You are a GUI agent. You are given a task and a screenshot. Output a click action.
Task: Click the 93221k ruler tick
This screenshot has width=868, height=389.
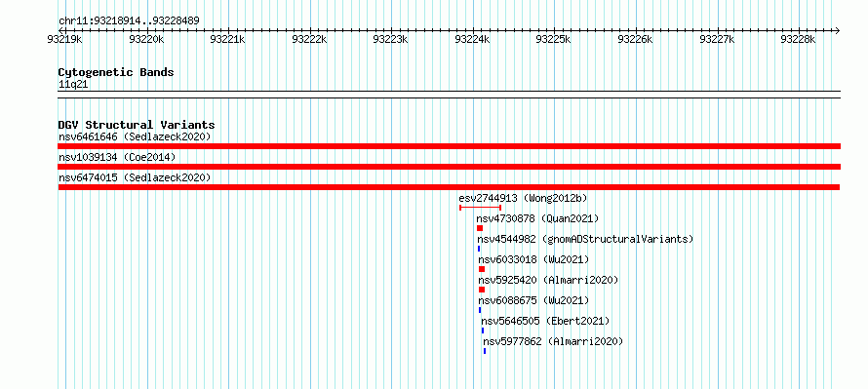228,39
